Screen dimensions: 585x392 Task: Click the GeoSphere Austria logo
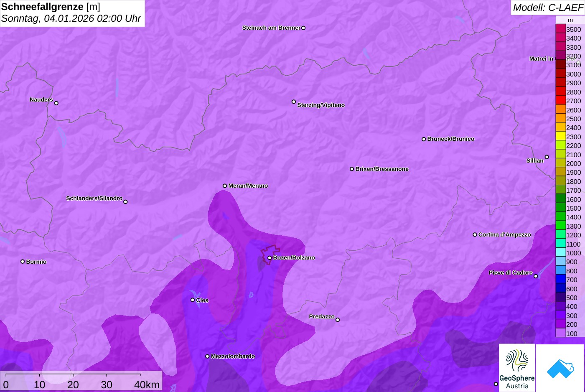tap(517, 368)
